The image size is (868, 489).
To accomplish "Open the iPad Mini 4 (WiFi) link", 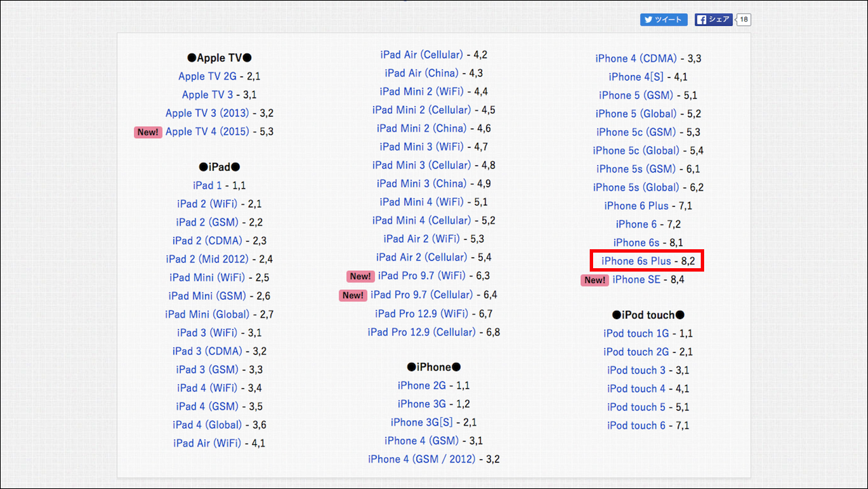I will click(422, 202).
